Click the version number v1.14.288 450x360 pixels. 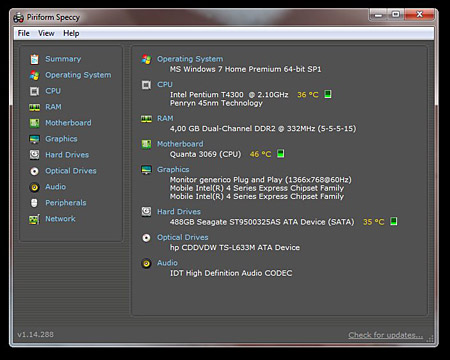click(35, 334)
